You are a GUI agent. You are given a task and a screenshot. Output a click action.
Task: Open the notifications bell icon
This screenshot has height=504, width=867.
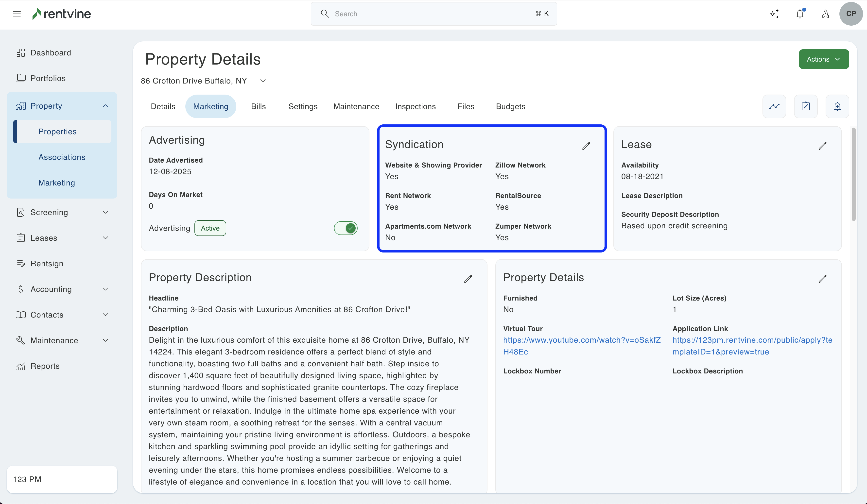pyautogui.click(x=800, y=14)
